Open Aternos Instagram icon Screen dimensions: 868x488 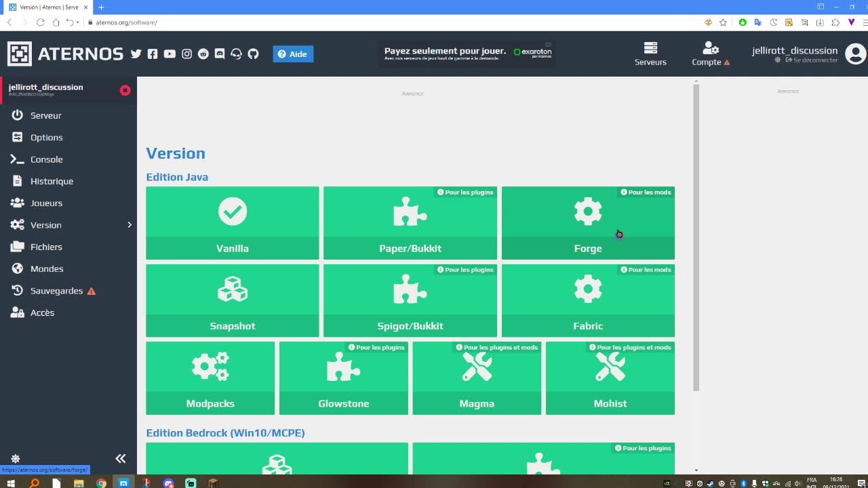point(187,54)
